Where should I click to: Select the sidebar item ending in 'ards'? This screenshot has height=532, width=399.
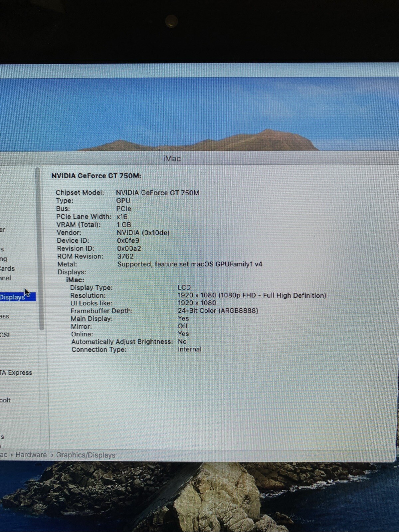coord(7,268)
